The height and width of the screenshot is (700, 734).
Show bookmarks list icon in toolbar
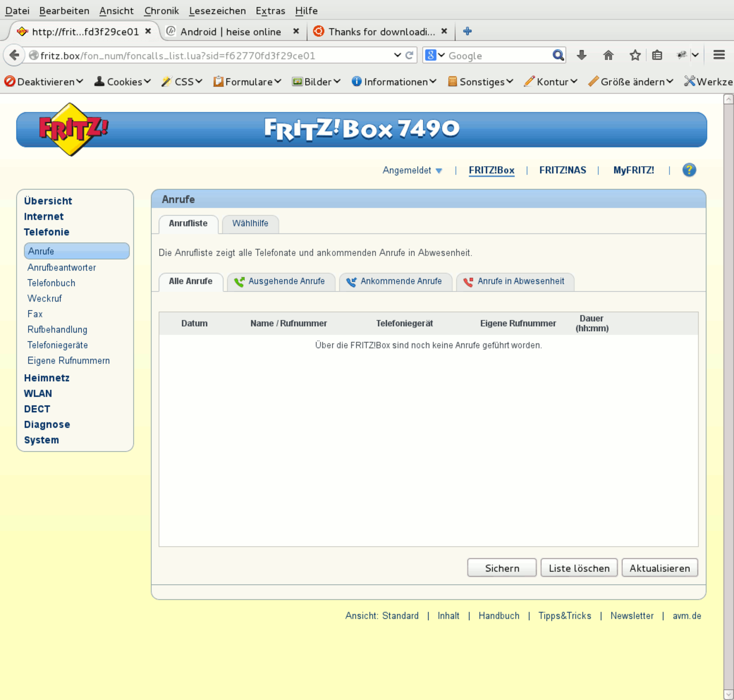(x=657, y=55)
